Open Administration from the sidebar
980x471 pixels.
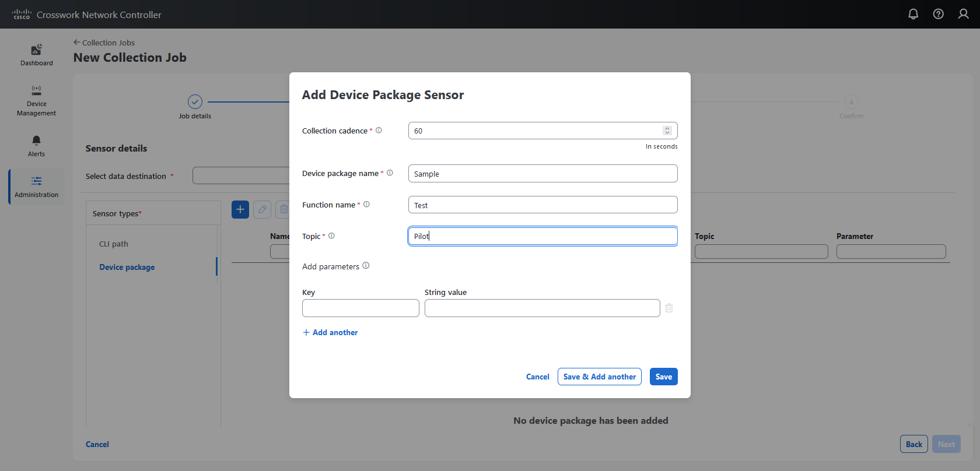(x=36, y=187)
